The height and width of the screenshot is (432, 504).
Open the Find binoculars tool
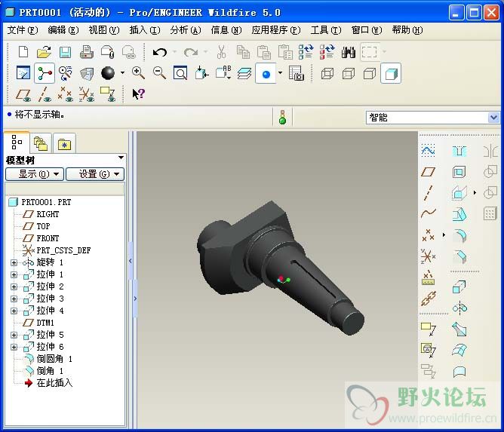[348, 52]
